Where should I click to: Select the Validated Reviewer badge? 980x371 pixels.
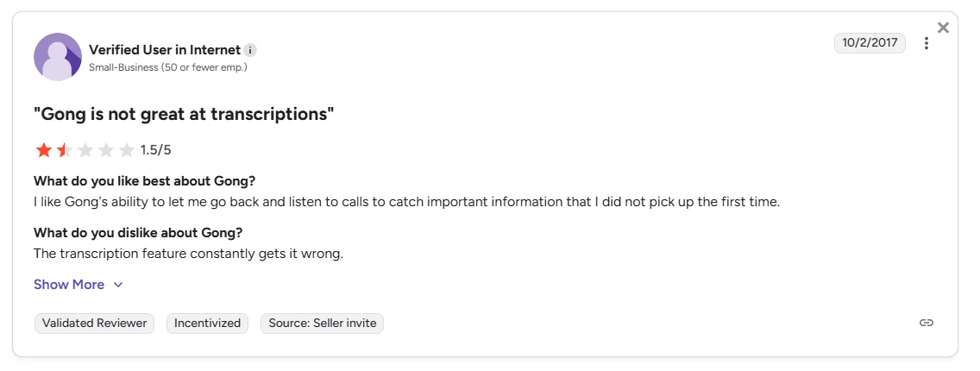[95, 324]
